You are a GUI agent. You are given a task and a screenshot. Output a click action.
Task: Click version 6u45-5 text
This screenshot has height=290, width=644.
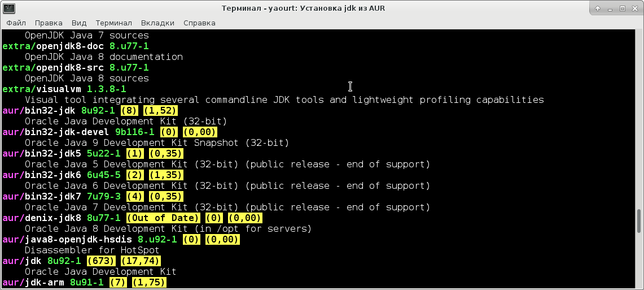(104, 175)
